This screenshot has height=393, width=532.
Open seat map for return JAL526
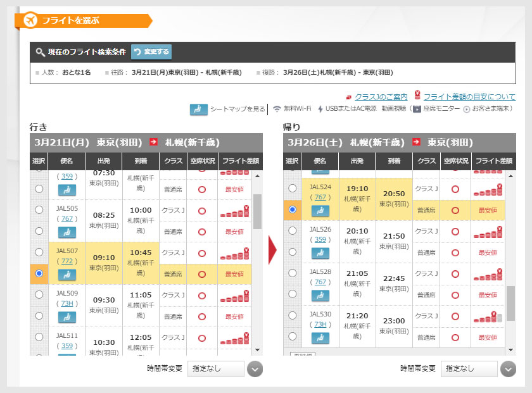(x=320, y=253)
